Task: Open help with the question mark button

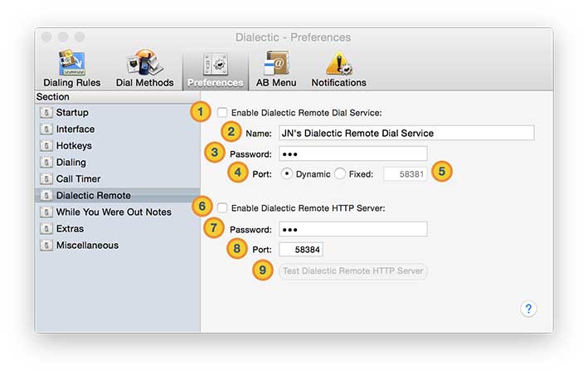Action: coord(528,309)
